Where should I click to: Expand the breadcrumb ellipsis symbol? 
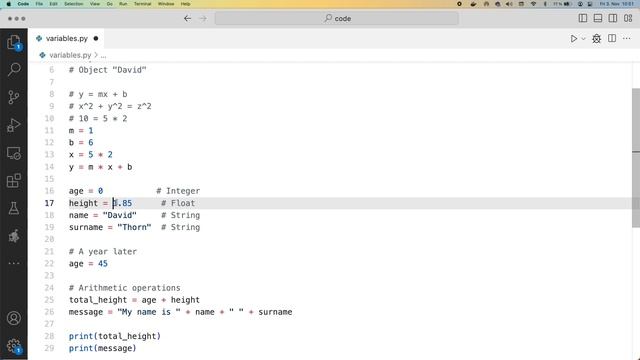tap(103, 55)
